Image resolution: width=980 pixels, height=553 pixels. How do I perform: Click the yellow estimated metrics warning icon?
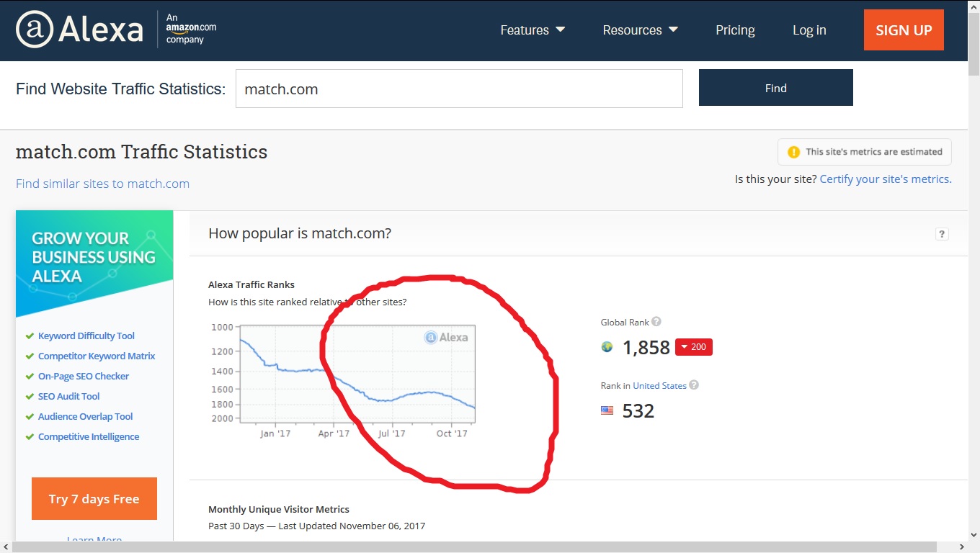tap(793, 152)
